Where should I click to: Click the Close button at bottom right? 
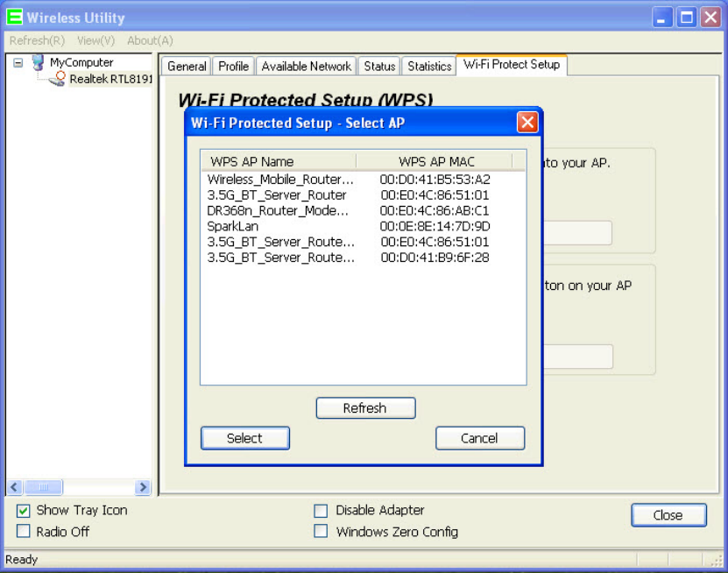tap(668, 515)
